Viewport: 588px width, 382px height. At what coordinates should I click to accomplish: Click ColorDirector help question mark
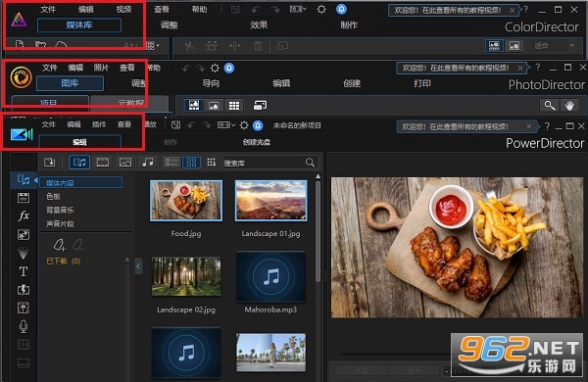click(525, 10)
